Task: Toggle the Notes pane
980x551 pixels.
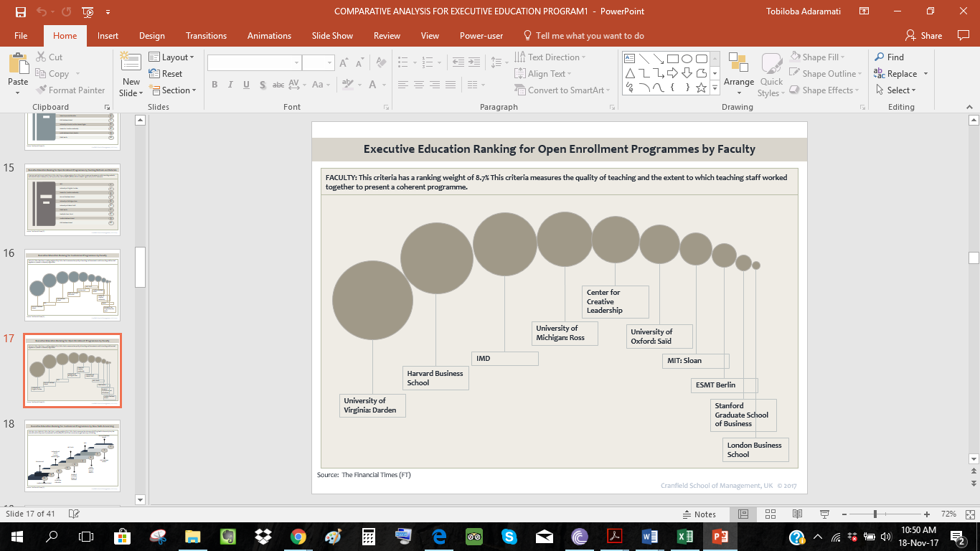Action: point(699,514)
